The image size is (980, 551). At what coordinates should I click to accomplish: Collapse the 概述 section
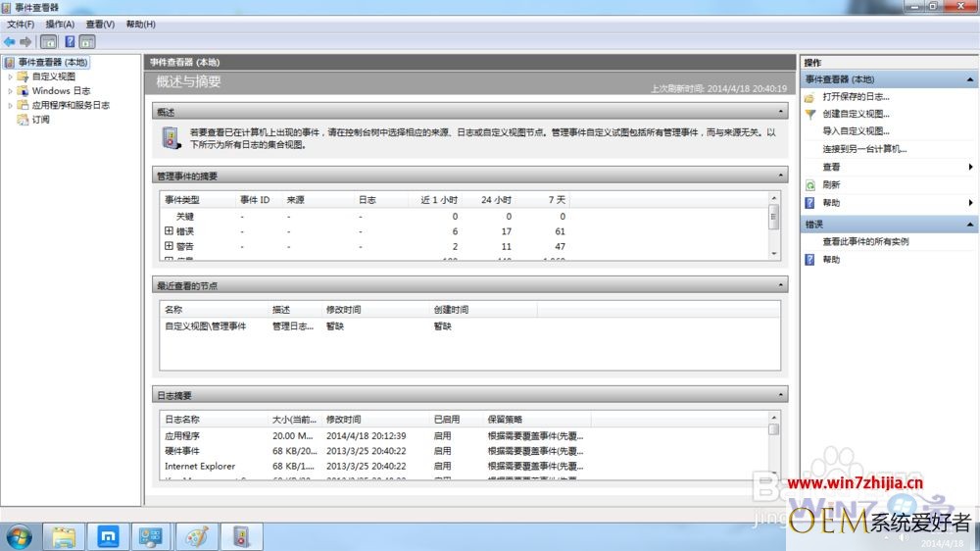click(780, 112)
